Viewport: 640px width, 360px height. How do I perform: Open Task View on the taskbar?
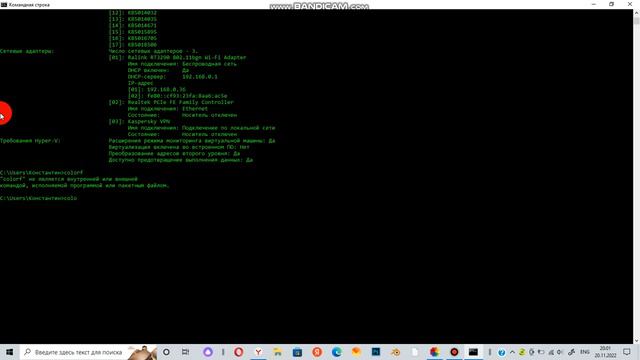(x=185, y=352)
